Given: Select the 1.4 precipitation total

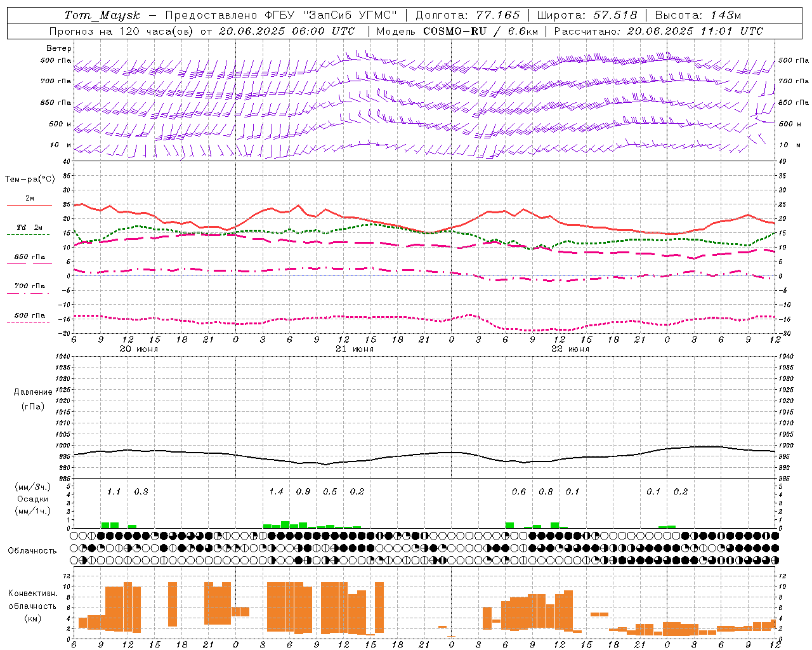Looking at the screenshot, I should (x=276, y=491).
